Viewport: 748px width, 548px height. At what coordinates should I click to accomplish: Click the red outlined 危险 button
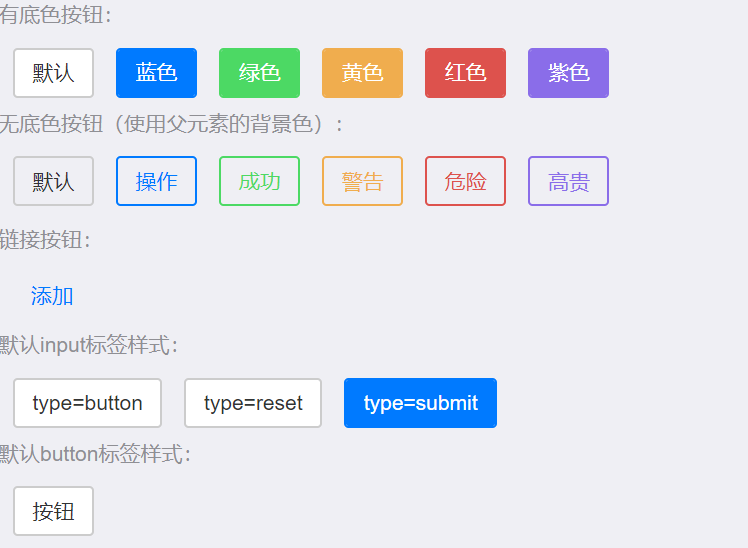[466, 181]
